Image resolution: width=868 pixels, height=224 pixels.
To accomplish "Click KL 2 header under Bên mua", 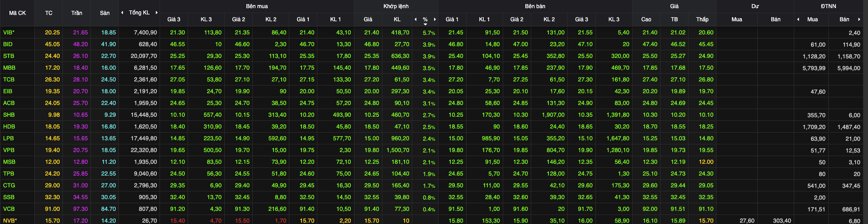I will point(271,19).
